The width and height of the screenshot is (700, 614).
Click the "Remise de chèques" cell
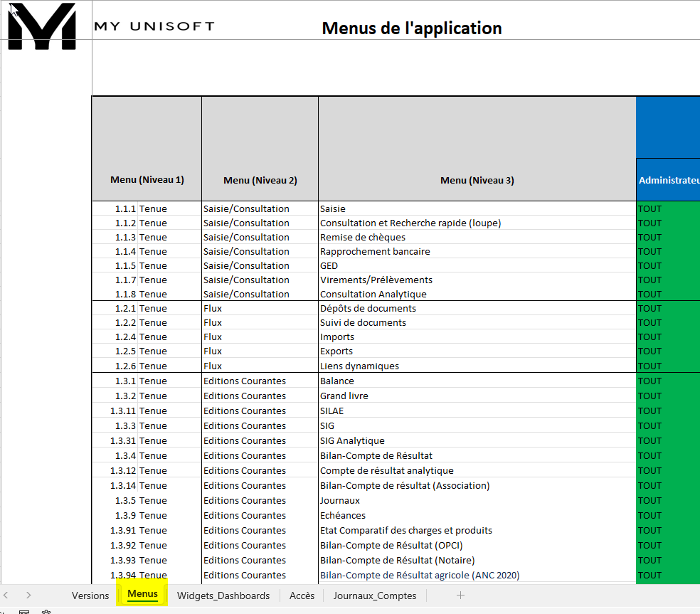coord(477,238)
